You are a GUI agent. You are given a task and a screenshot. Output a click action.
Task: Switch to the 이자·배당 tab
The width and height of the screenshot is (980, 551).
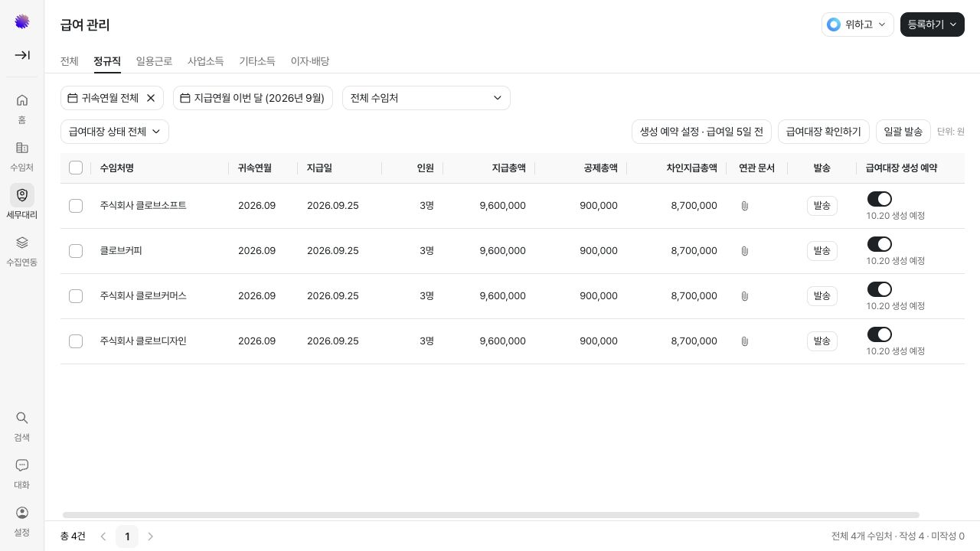[310, 61]
